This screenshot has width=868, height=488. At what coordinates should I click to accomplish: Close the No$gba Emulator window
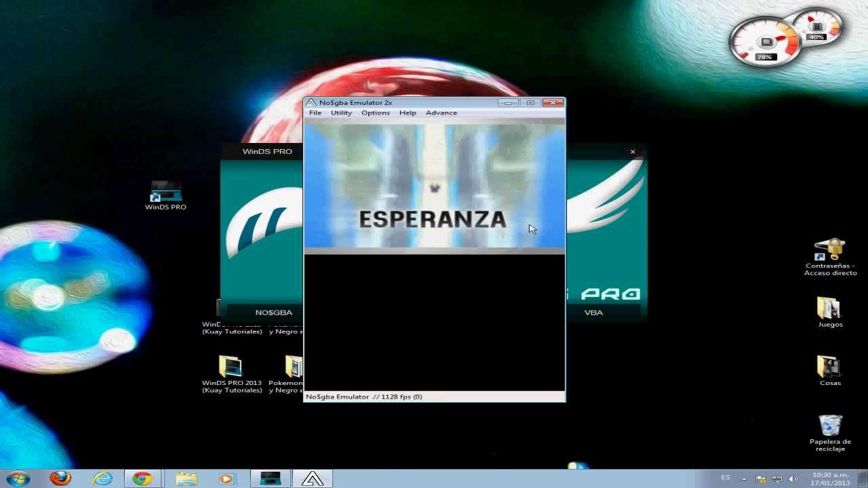553,103
